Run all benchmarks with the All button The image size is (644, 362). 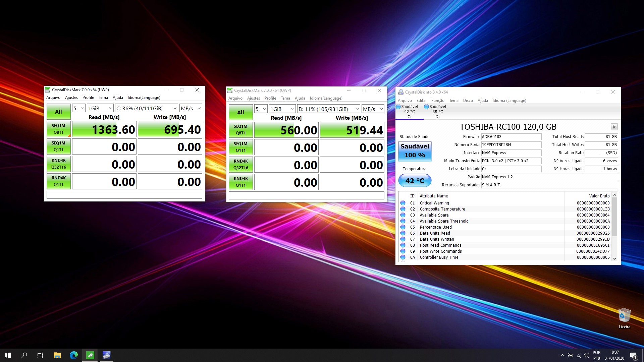[x=58, y=112]
